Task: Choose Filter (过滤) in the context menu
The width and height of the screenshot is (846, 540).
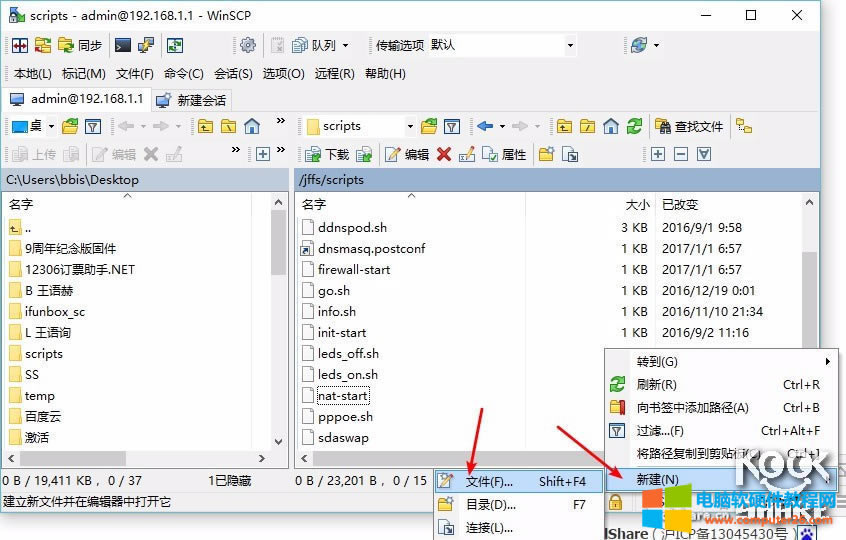Action: 721,430
